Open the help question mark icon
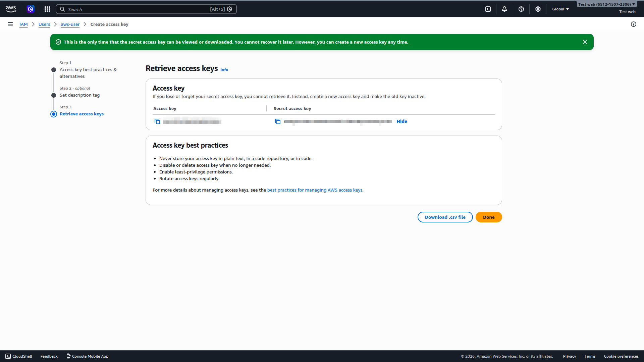Viewport: 644px width, 362px height. click(521, 9)
